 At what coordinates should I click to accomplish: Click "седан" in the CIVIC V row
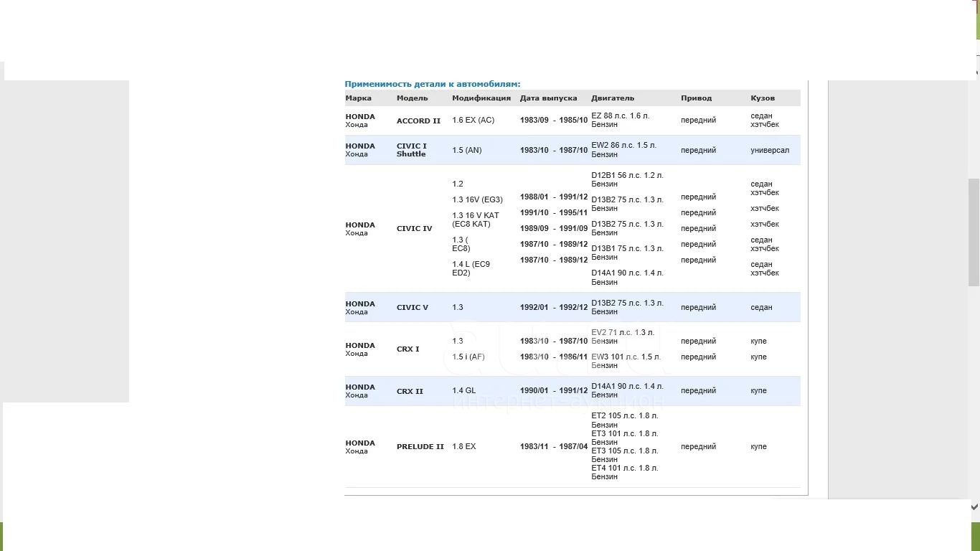761,308
